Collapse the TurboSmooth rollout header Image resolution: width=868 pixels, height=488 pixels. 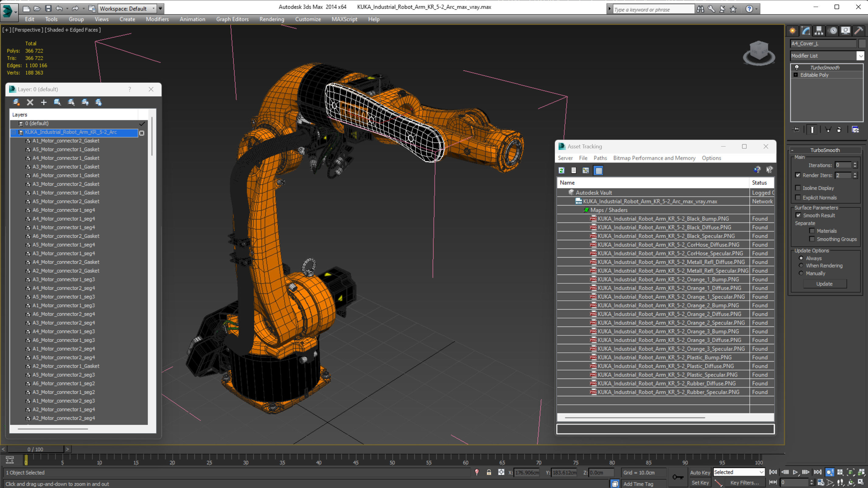pyautogui.click(x=825, y=150)
